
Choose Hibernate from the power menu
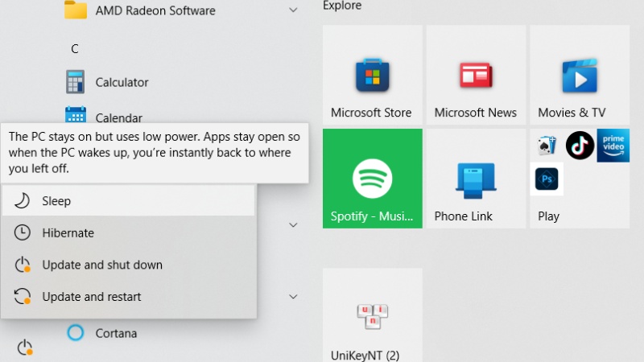[129, 232]
